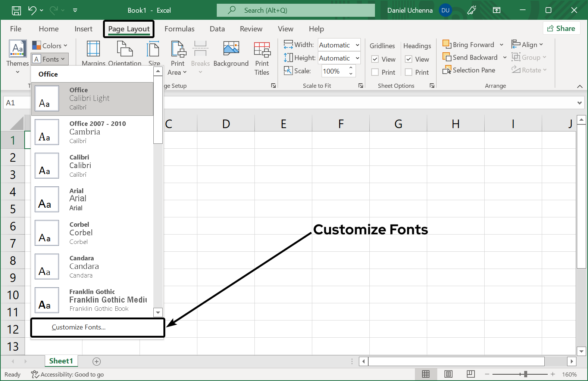Image resolution: width=588 pixels, height=381 pixels.
Task: Open the Themes gallery button
Action: (x=18, y=57)
